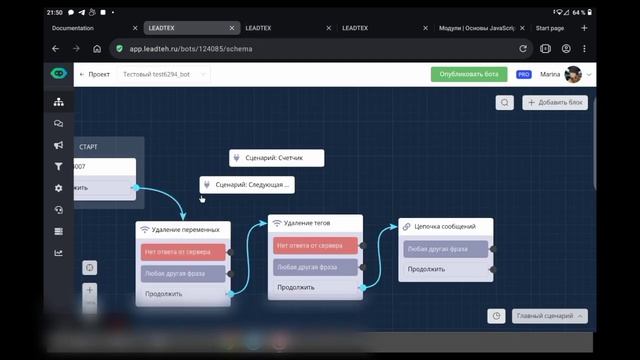Open the bot schema sidebar icon

coord(58,102)
